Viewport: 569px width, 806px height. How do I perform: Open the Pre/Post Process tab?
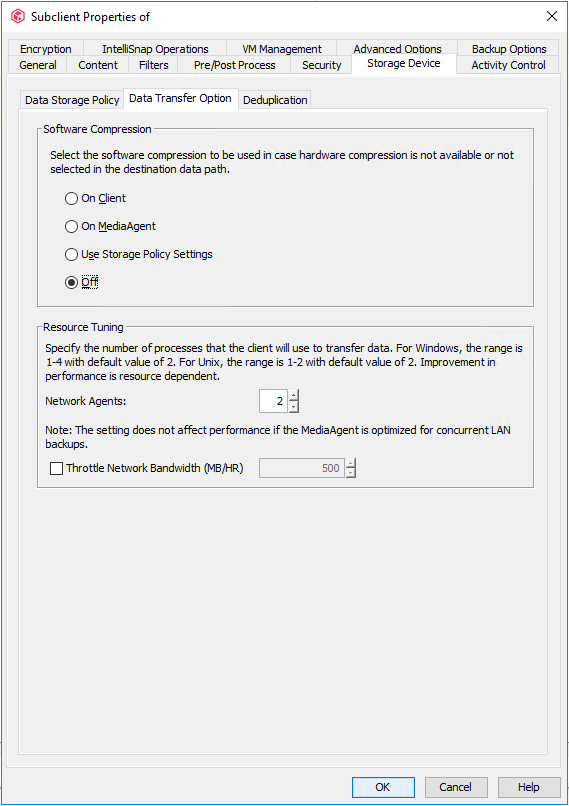(x=234, y=65)
